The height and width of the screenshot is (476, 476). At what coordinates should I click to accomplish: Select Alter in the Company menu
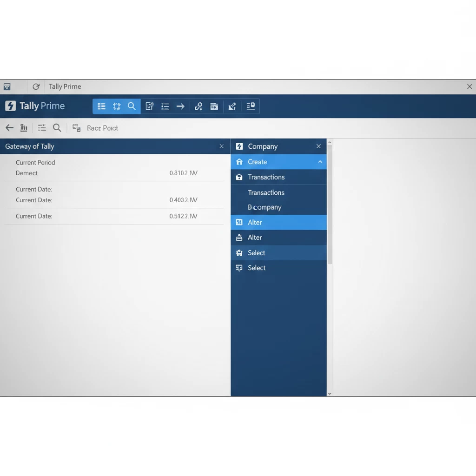[x=255, y=222]
